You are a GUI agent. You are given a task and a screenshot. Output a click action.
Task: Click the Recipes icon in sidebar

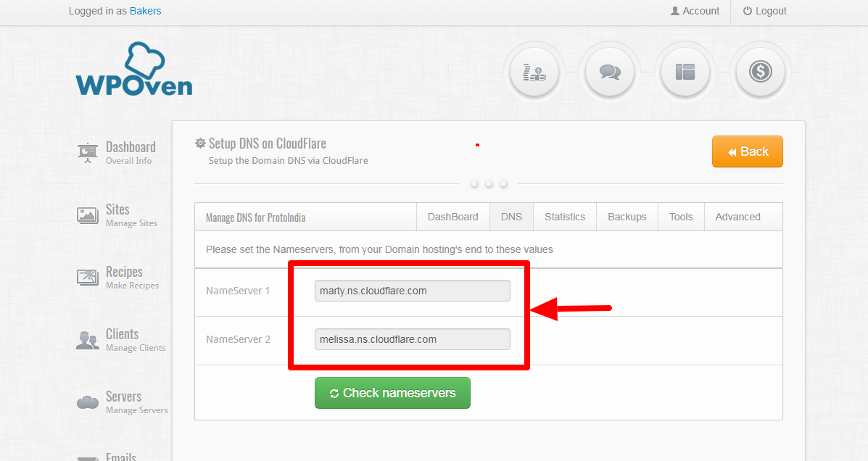pos(88,277)
